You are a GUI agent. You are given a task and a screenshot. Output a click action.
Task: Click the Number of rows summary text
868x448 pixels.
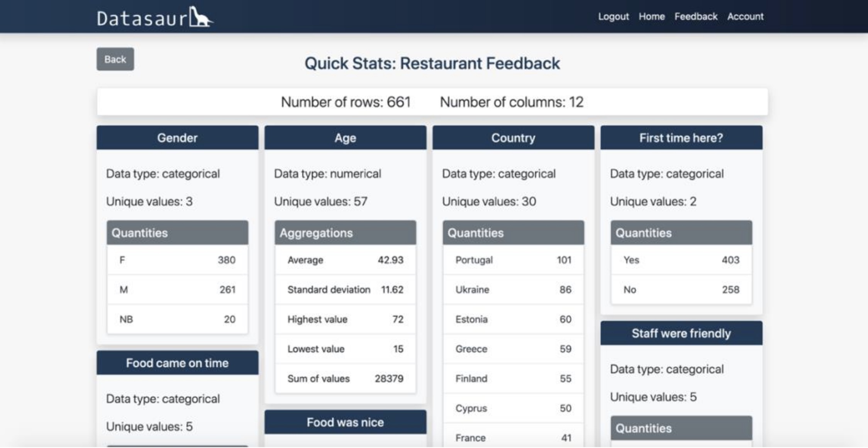click(x=346, y=102)
